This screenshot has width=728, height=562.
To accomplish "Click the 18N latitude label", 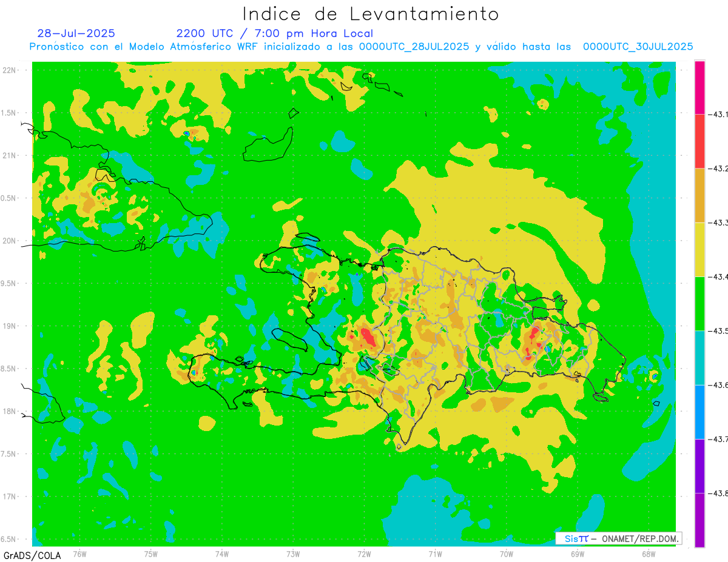I will pos(10,411).
